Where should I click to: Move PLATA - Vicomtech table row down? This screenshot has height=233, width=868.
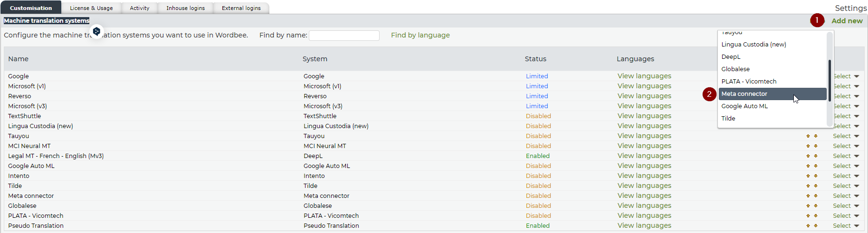point(816,216)
